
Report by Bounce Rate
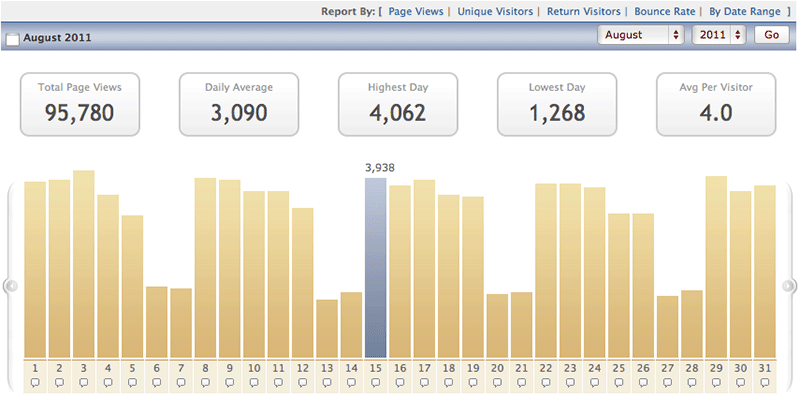point(665,11)
